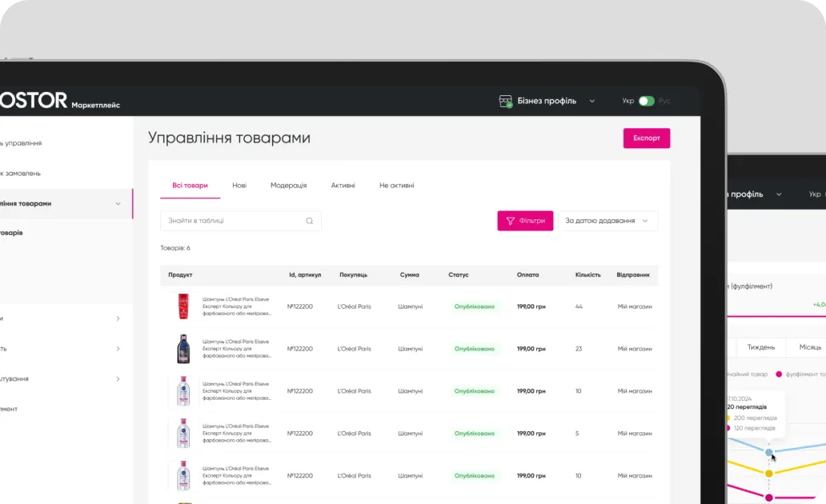Click the dark blue bottle product thumbnail

183,349
